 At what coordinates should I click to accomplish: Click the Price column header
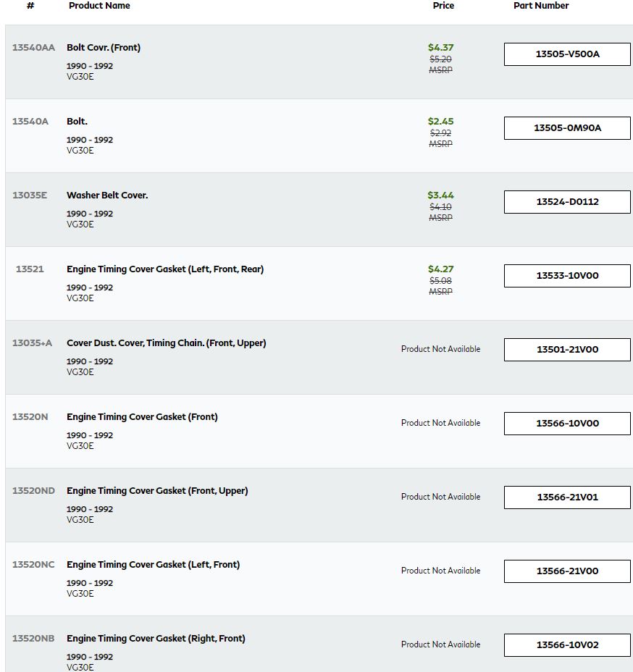pos(443,6)
